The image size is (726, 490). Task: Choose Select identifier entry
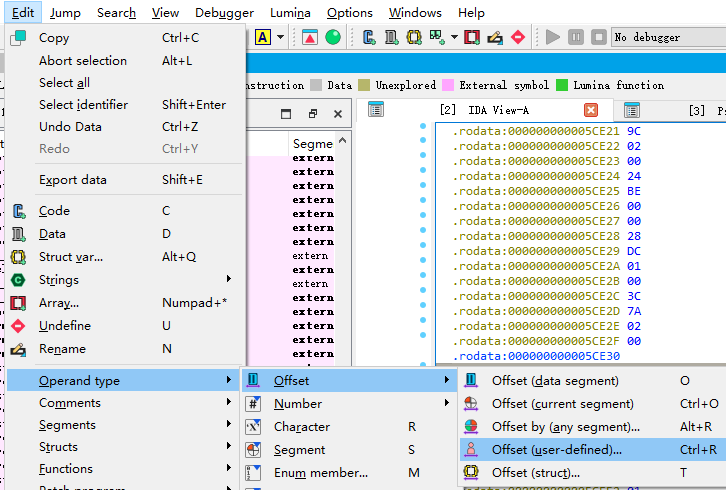click(125, 105)
